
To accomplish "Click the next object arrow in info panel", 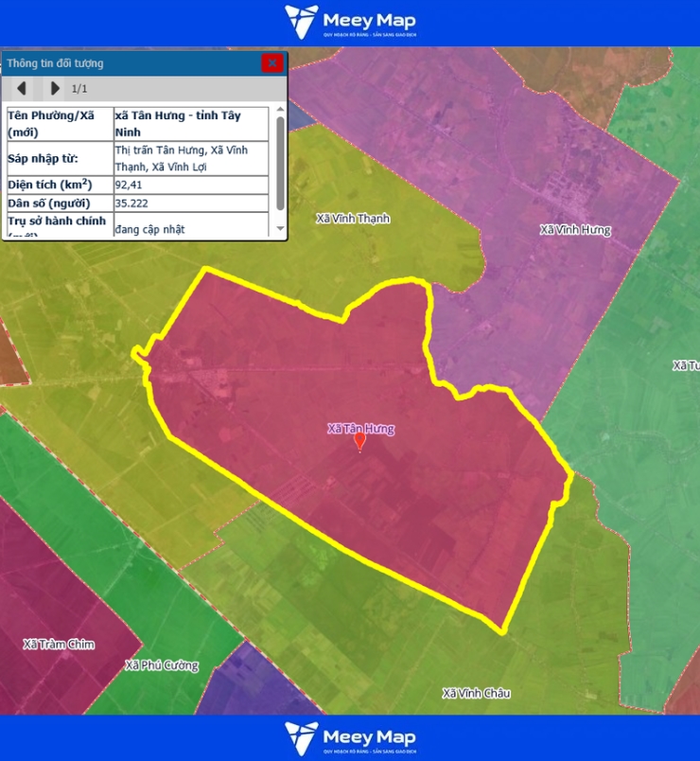I will pos(55,89).
